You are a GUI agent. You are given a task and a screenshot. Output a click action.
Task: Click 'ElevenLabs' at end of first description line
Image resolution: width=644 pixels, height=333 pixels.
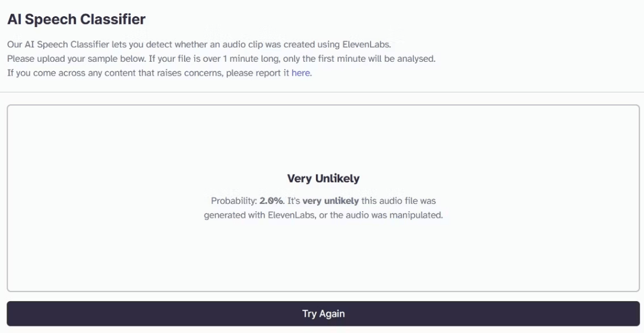tap(366, 44)
